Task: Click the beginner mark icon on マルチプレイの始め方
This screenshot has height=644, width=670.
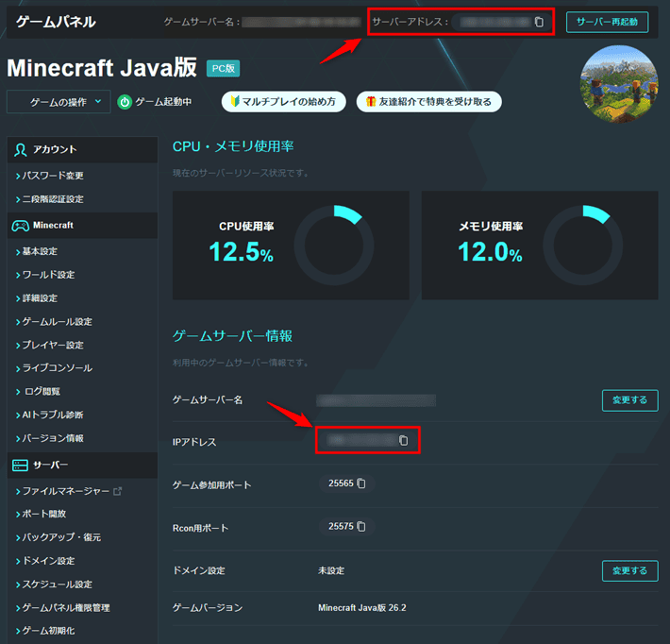Action: (235, 101)
